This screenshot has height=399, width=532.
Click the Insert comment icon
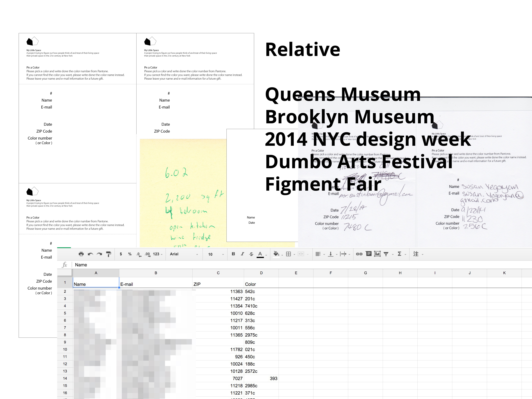point(368,254)
